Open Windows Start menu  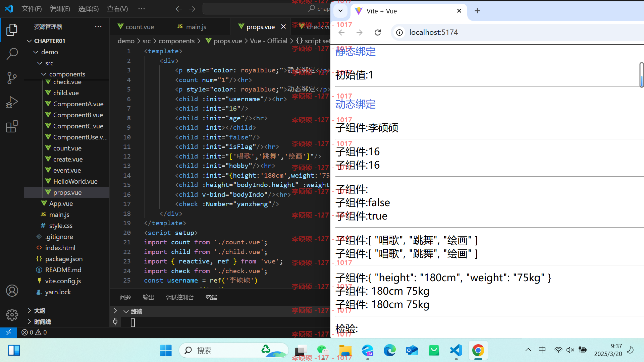pos(166,351)
